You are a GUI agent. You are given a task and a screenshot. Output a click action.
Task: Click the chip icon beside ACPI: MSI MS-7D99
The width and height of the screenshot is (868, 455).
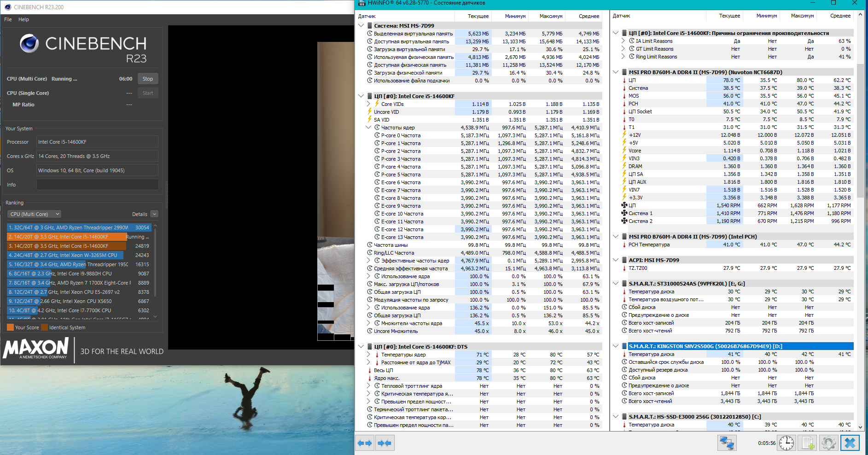coord(624,260)
